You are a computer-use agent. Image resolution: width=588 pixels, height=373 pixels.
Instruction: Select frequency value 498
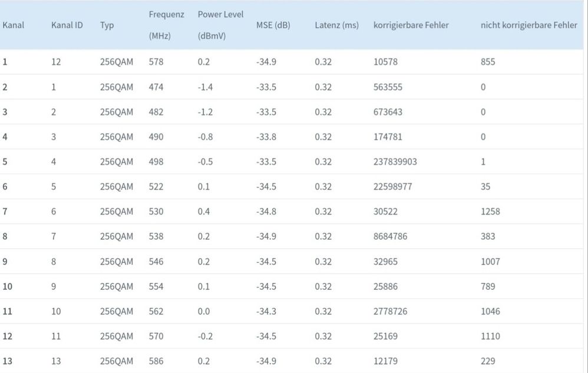(x=156, y=161)
